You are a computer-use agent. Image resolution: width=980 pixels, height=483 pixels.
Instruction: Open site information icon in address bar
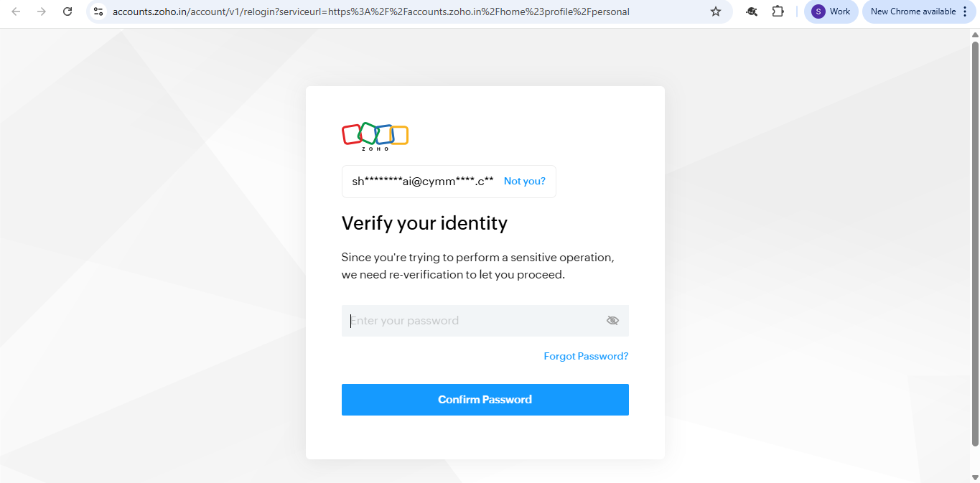pos(99,11)
